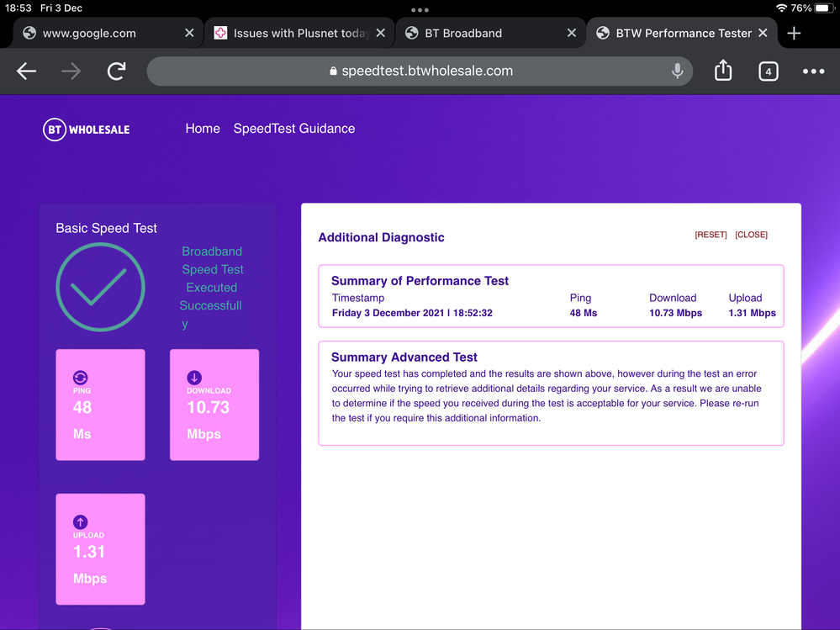Open the SpeedTest Guidance link
Screen dimensions: 840x630
[293, 129]
